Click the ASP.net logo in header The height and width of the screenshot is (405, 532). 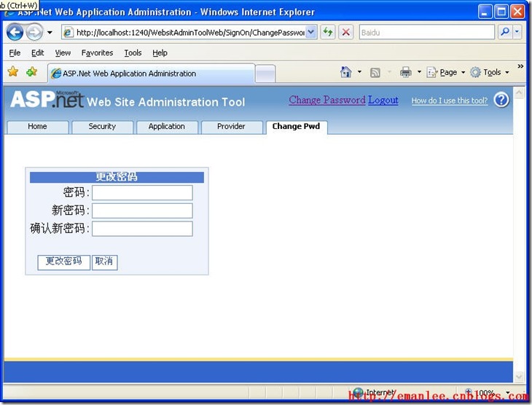[47, 99]
